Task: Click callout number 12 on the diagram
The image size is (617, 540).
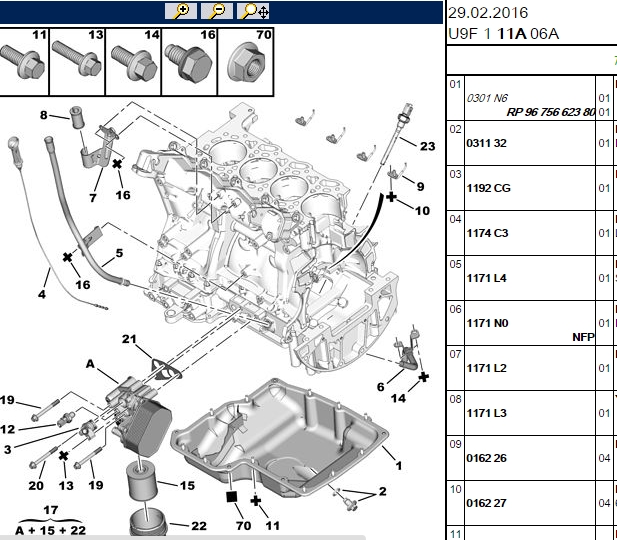Action: click(x=8, y=429)
